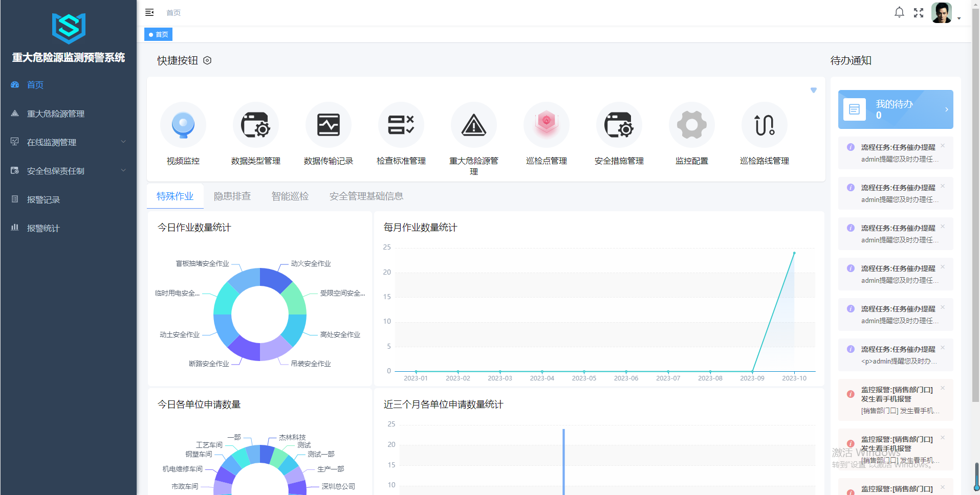This screenshot has height=495, width=980.
Task: Open the 我的待办 card
Action: [x=896, y=109]
